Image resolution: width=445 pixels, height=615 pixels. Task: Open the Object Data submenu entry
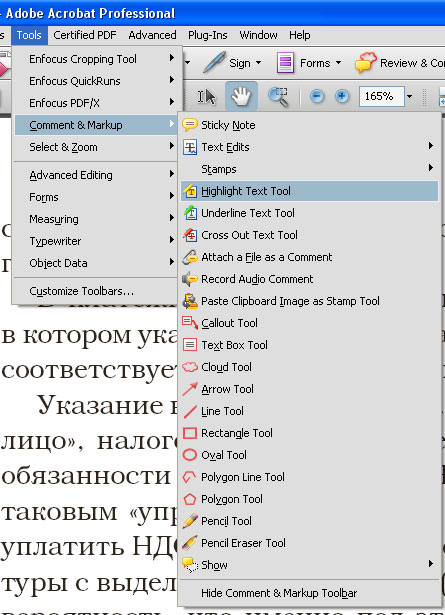(96, 263)
